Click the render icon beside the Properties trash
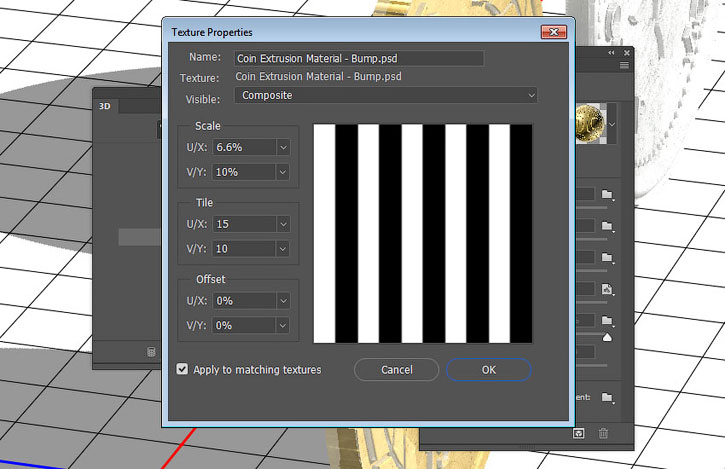This screenshot has height=469, width=725. pos(579,433)
